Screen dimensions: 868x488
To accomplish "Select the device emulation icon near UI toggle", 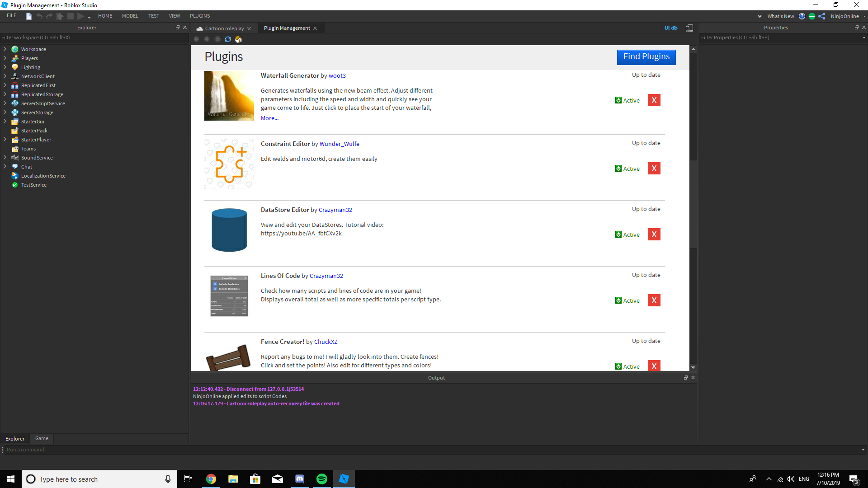I will (689, 28).
